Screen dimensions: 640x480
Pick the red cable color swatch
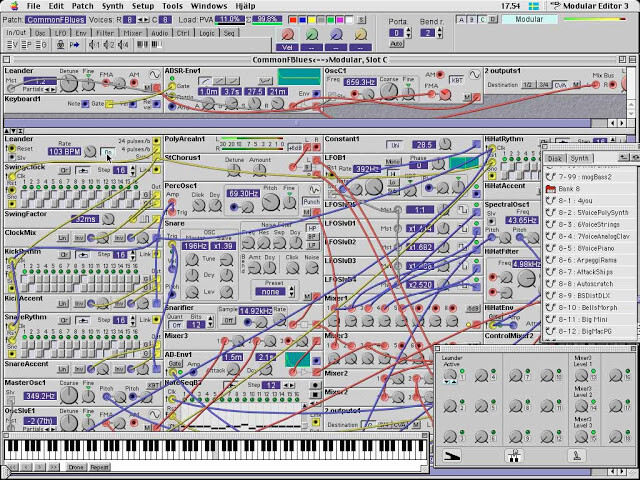coord(293,20)
